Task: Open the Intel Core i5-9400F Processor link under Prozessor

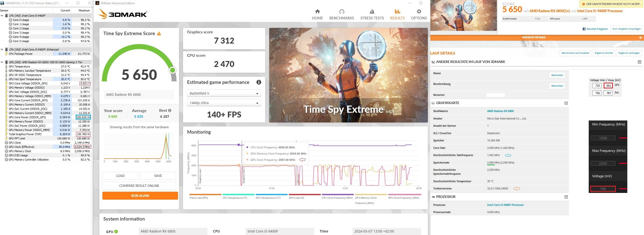Action: [505, 205]
